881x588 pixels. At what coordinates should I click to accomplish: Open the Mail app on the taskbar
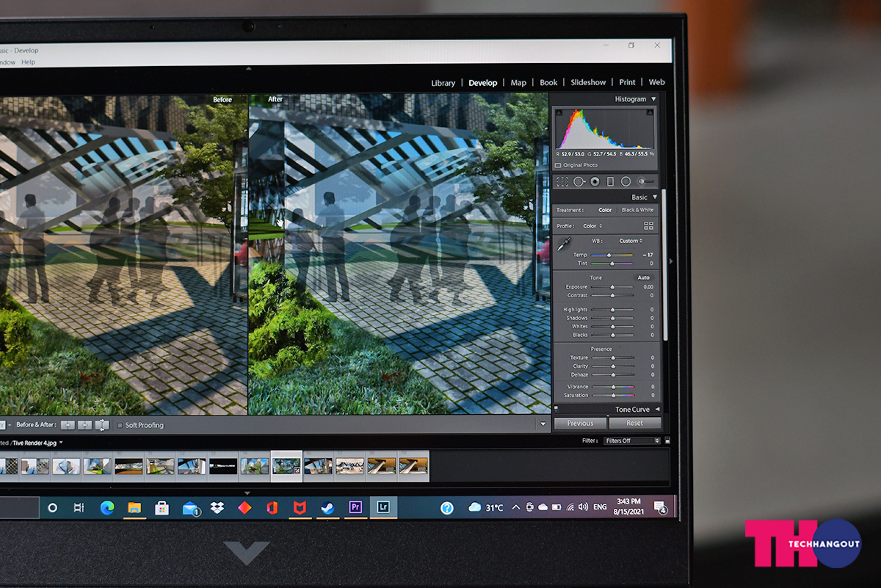pyautogui.click(x=191, y=508)
